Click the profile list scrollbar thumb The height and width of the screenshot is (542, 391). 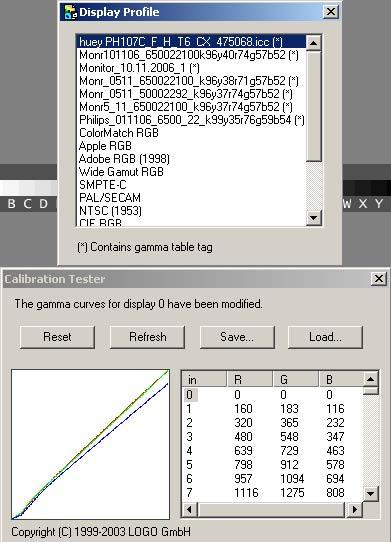pos(314,106)
